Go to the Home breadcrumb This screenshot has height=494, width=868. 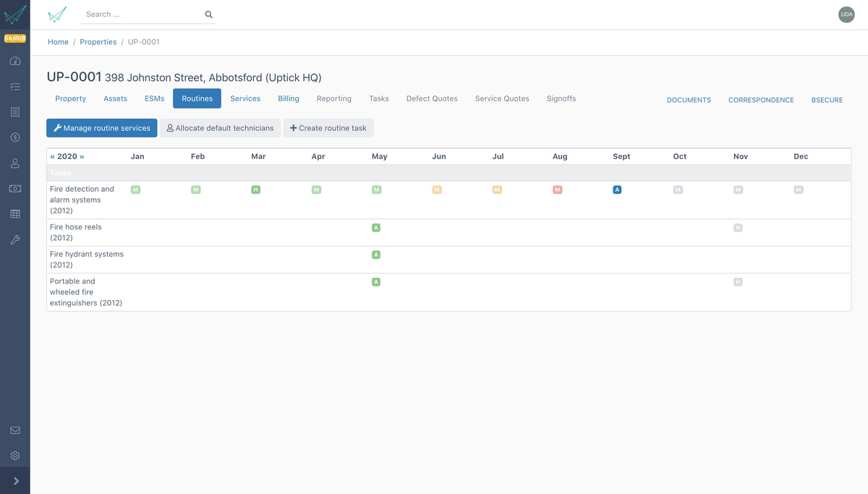58,42
